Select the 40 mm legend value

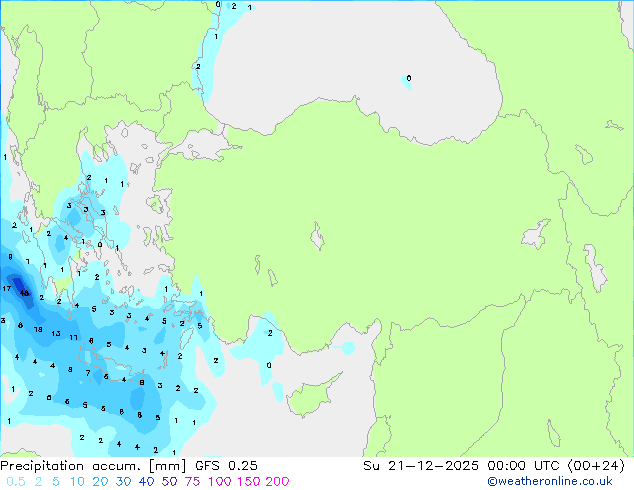pyautogui.click(x=146, y=482)
